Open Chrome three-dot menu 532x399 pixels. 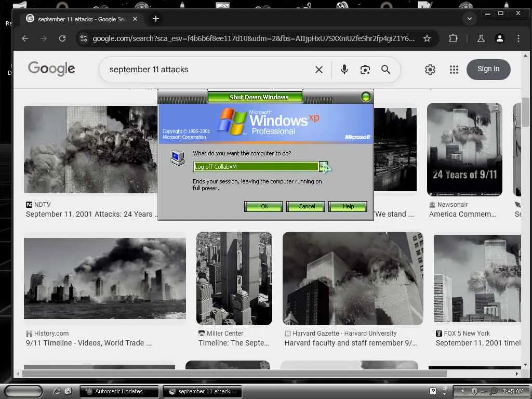(x=518, y=38)
